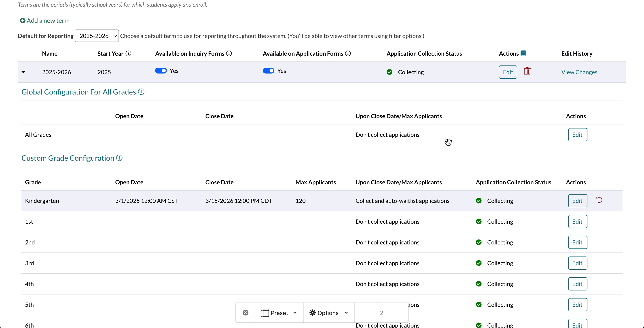Viewport: 644px width, 328px height.
Task: Toggle off Available on Application Forms switch
Action: (x=268, y=71)
